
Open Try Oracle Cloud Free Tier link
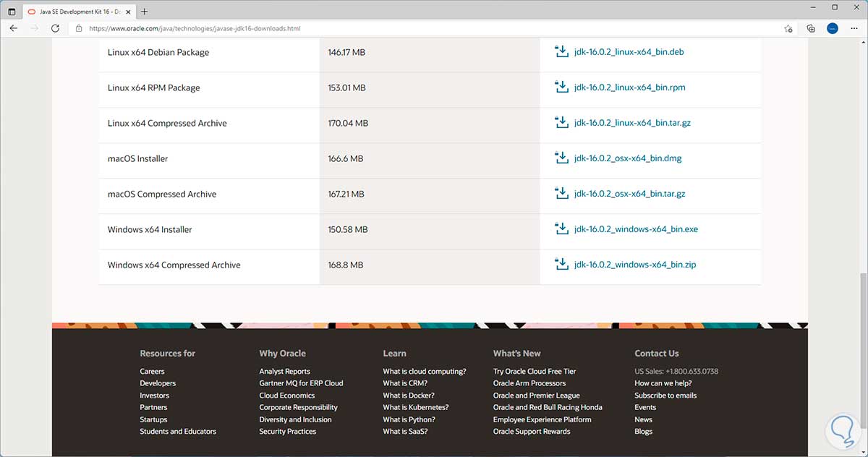(535, 372)
